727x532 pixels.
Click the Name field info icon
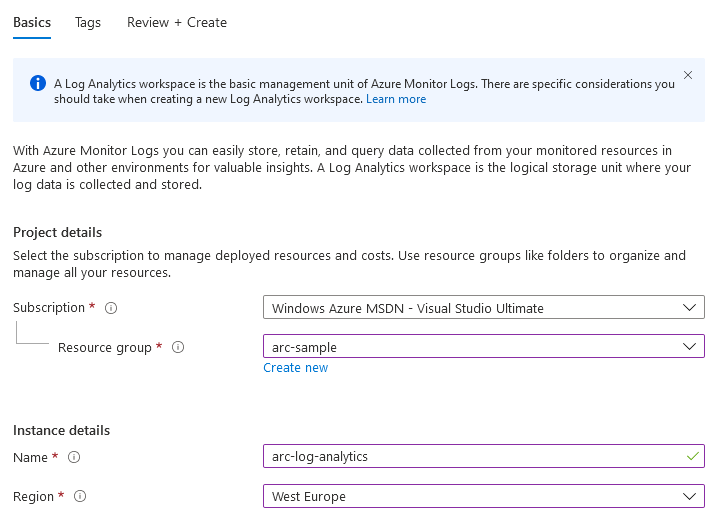(x=74, y=457)
